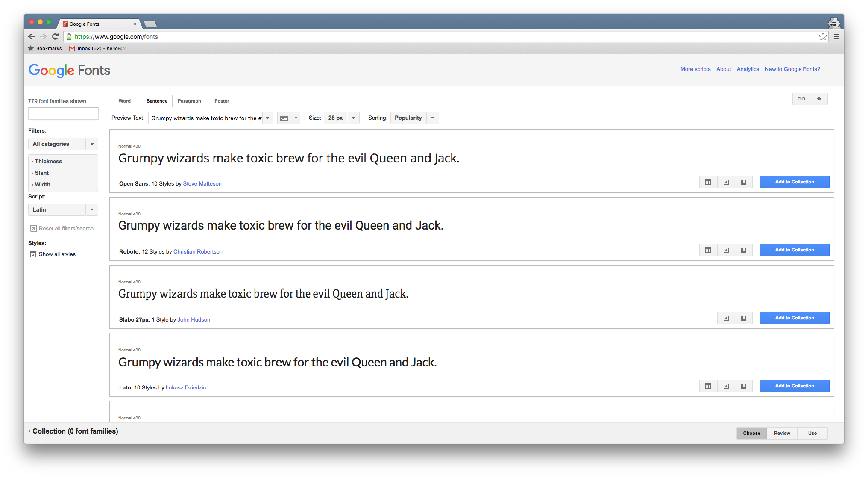Show all styles for Lato
868x478 pixels.
[x=708, y=386]
